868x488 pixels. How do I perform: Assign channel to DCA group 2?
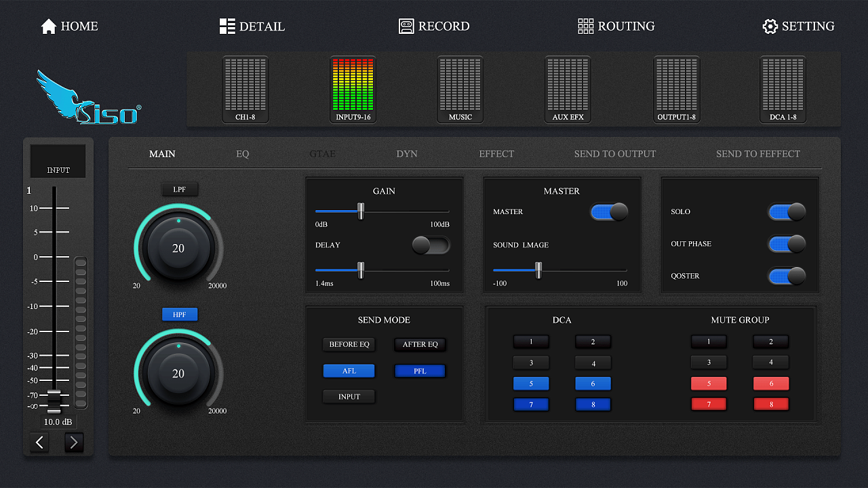593,342
